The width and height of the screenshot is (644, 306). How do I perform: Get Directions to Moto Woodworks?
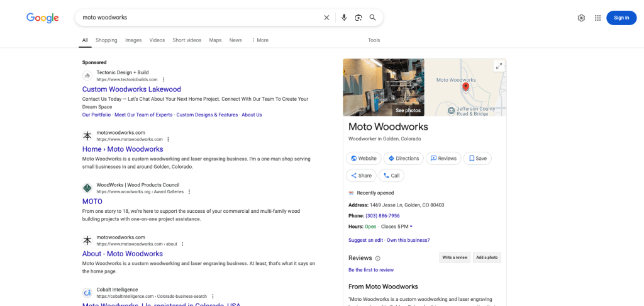(x=404, y=158)
